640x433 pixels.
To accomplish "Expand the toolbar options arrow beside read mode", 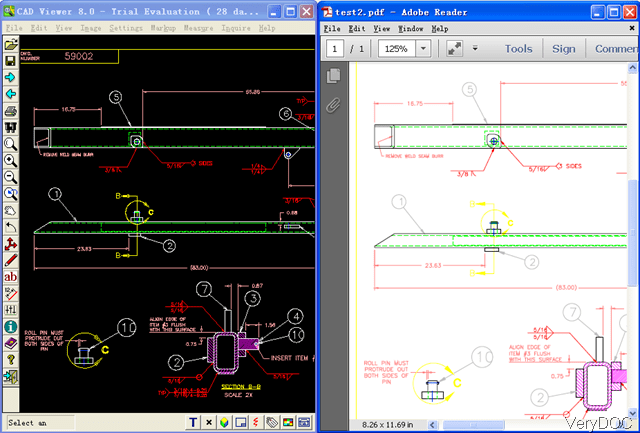I will tap(475, 48).
